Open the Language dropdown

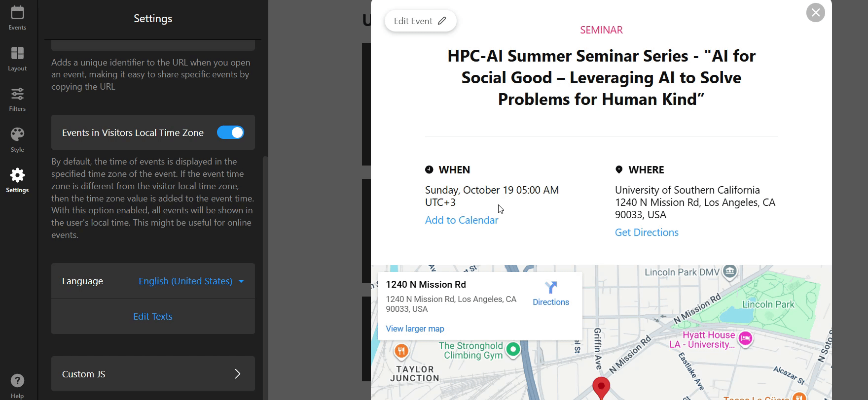pyautogui.click(x=191, y=281)
